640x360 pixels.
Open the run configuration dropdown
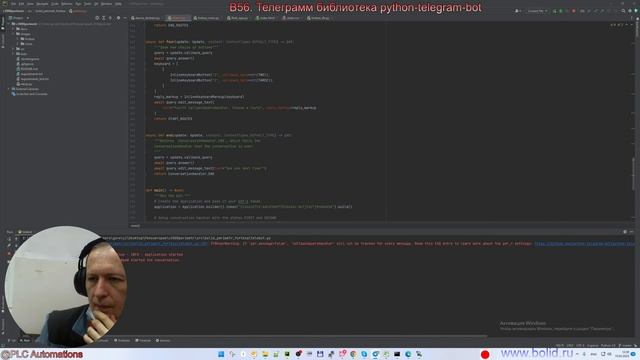(537, 11)
